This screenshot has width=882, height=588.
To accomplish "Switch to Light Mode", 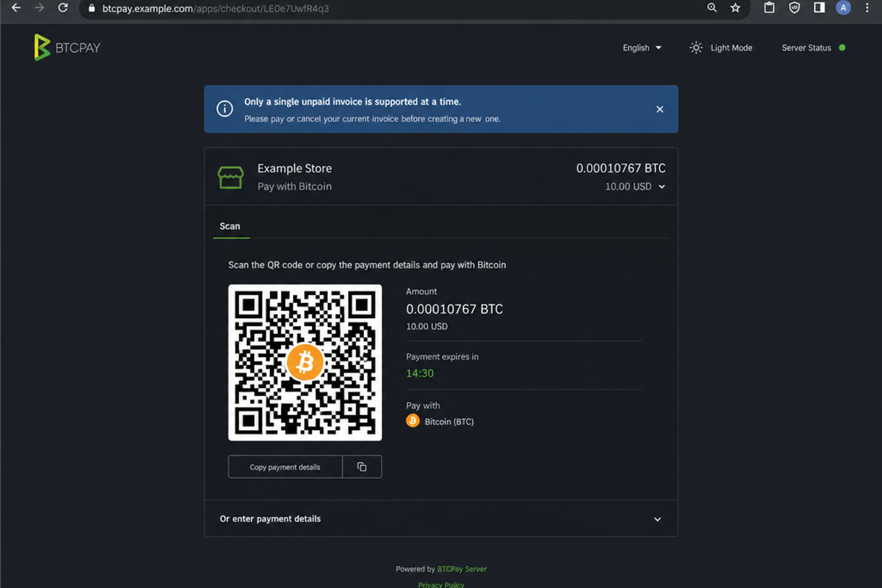I will [721, 48].
